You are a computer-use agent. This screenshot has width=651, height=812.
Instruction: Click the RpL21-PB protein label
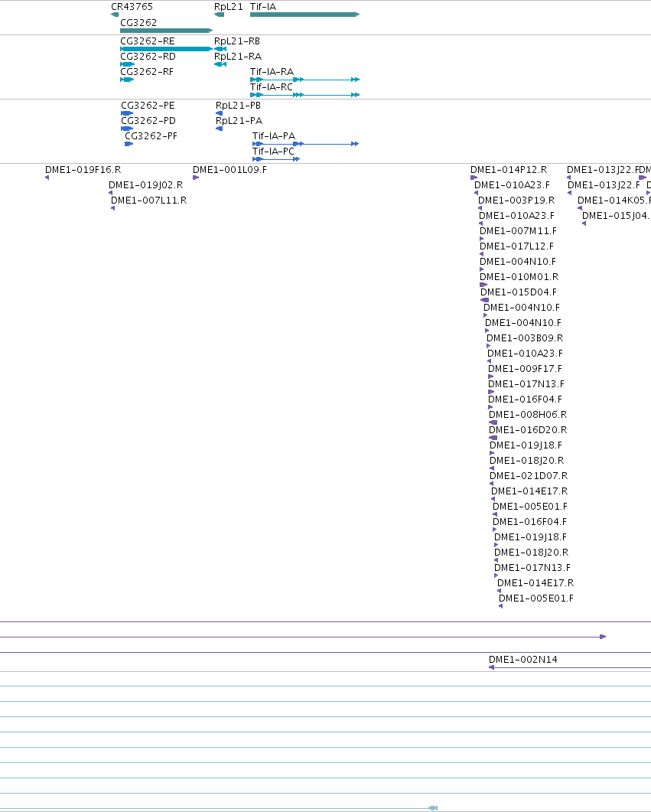pos(238,106)
